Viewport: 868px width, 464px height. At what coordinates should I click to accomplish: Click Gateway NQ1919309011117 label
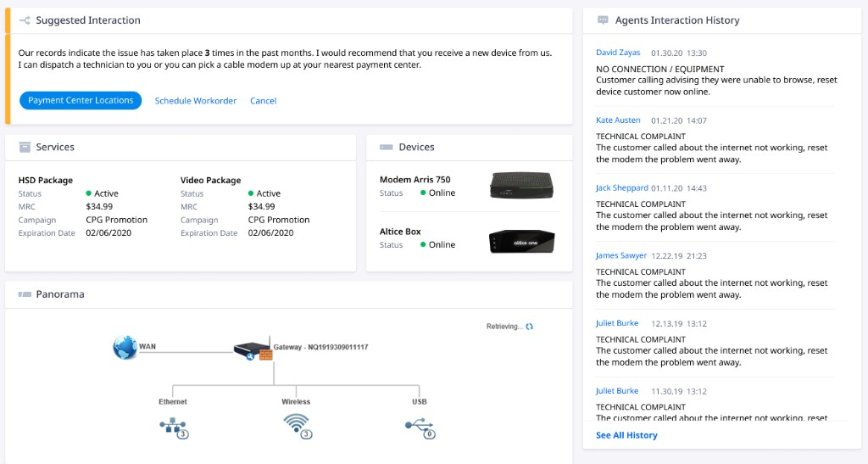click(x=320, y=347)
